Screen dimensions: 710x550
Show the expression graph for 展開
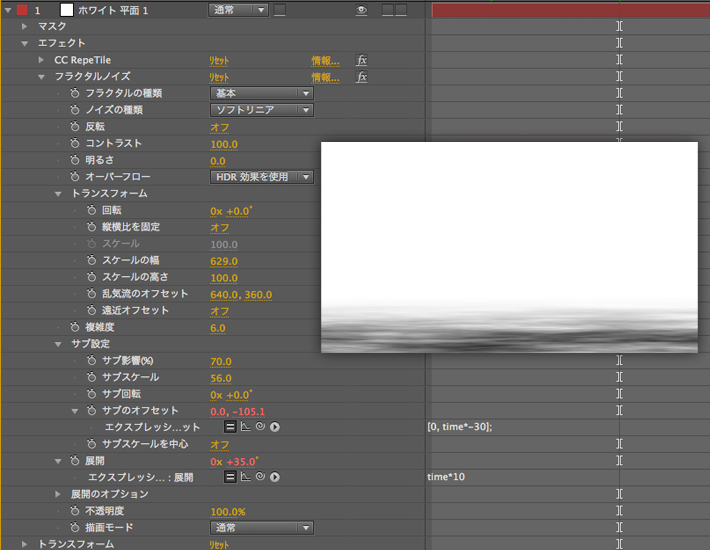point(244,477)
